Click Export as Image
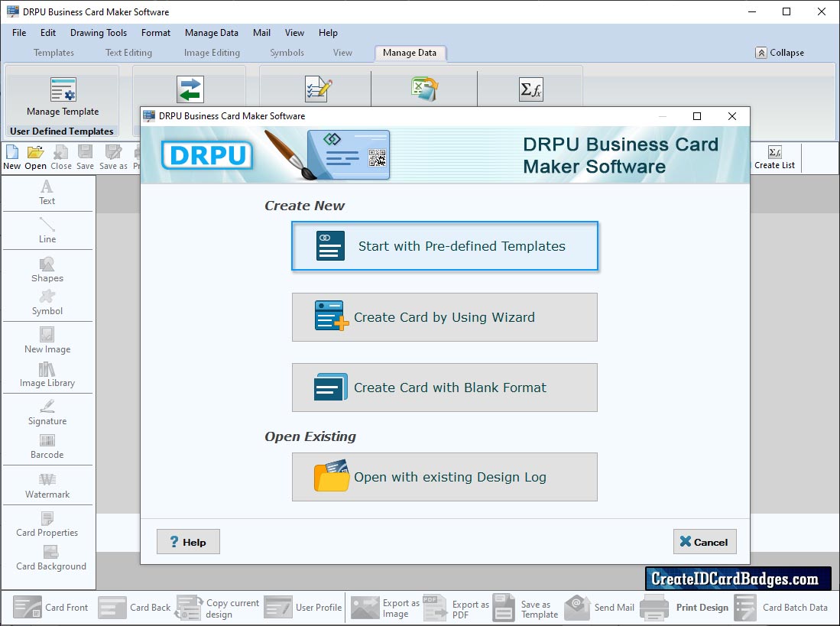840x626 pixels. tap(385, 608)
